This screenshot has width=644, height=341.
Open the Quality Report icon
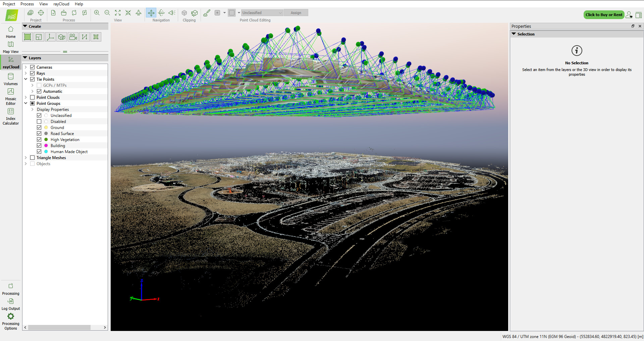pos(53,13)
